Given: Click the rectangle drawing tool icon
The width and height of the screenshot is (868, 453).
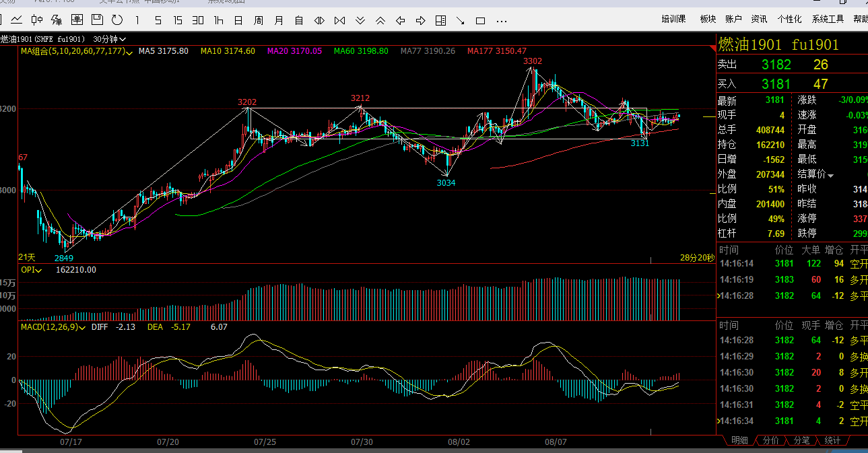Looking at the screenshot, I should click(x=481, y=20).
